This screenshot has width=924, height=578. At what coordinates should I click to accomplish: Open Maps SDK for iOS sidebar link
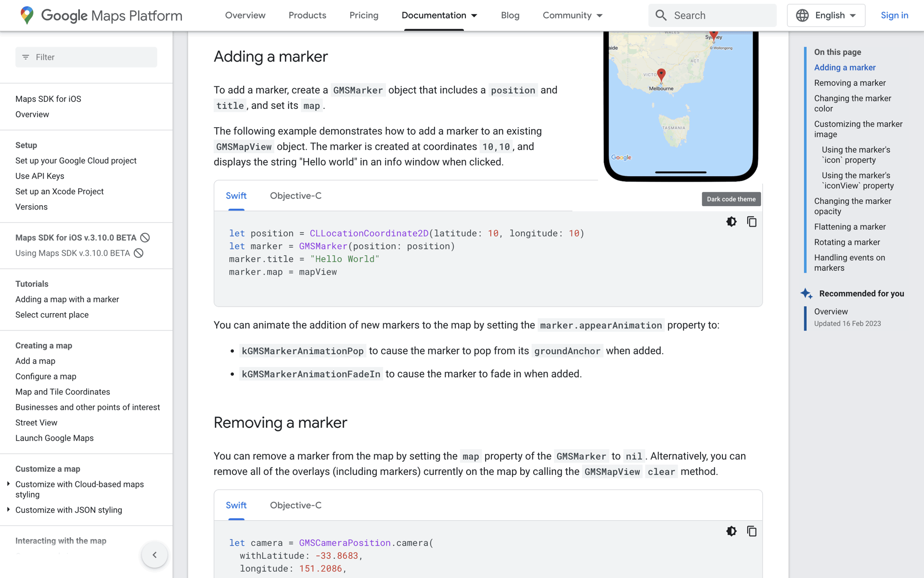click(x=48, y=99)
